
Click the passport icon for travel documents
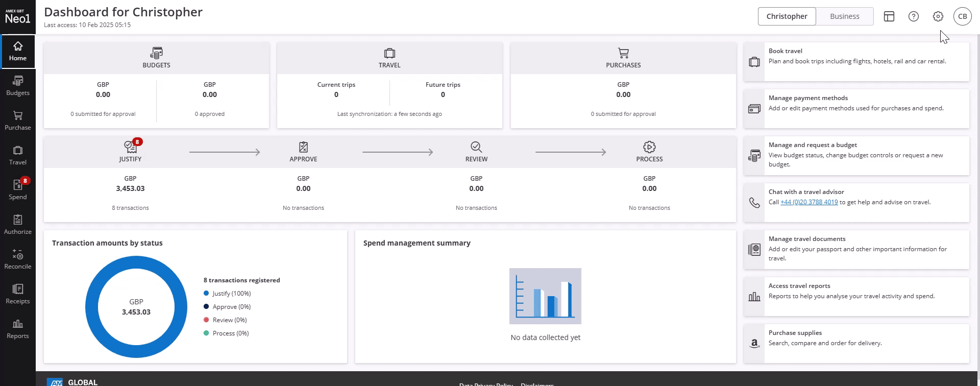tap(754, 250)
